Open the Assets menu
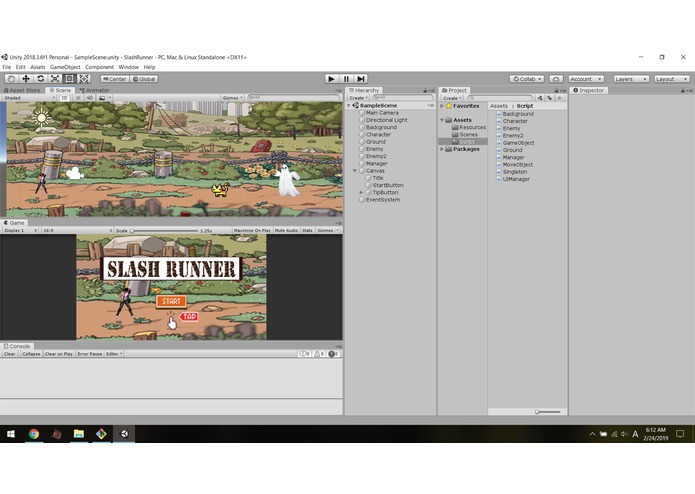This screenshot has height=494, width=695. 38,67
